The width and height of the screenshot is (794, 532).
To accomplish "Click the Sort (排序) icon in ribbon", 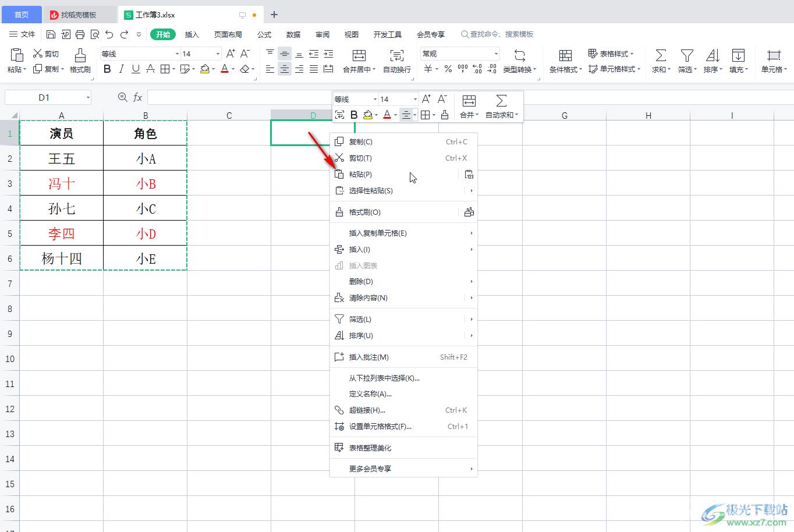I will (x=713, y=55).
